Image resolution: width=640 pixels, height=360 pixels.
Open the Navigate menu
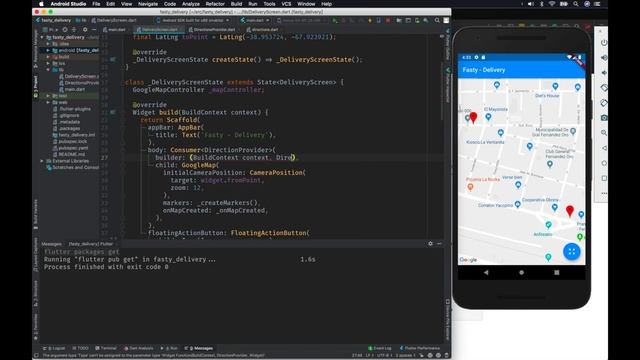(x=148, y=4)
